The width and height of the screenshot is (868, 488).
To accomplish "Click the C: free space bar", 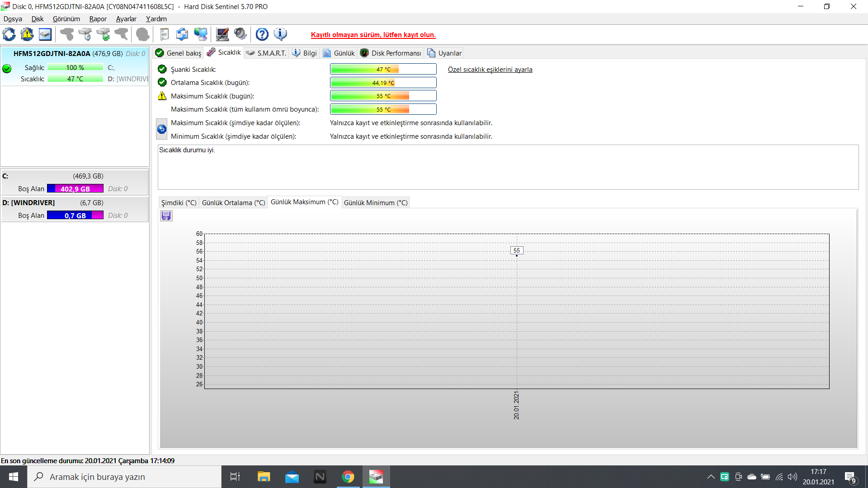I will 75,189.
